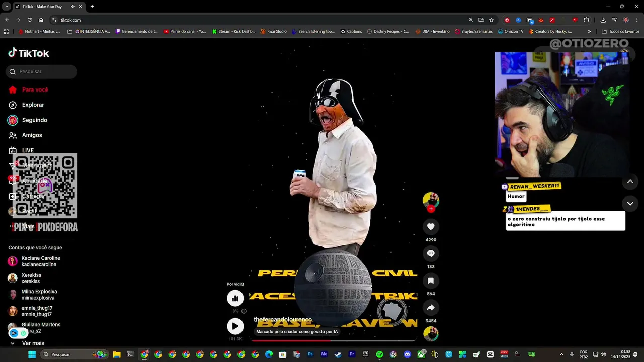Open the Kwai Studio bookmark

coord(274,31)
